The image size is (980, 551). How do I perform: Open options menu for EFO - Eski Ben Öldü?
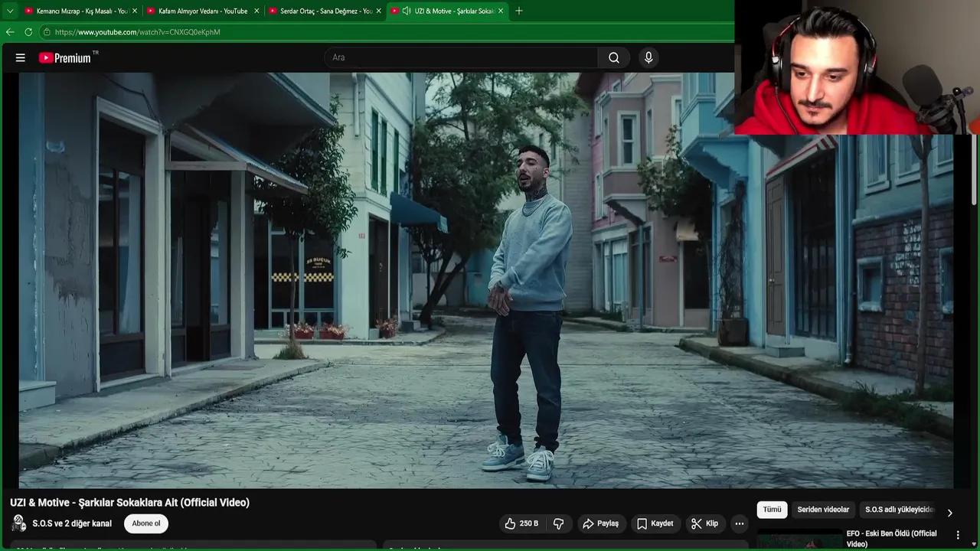(x=958, y=535)
